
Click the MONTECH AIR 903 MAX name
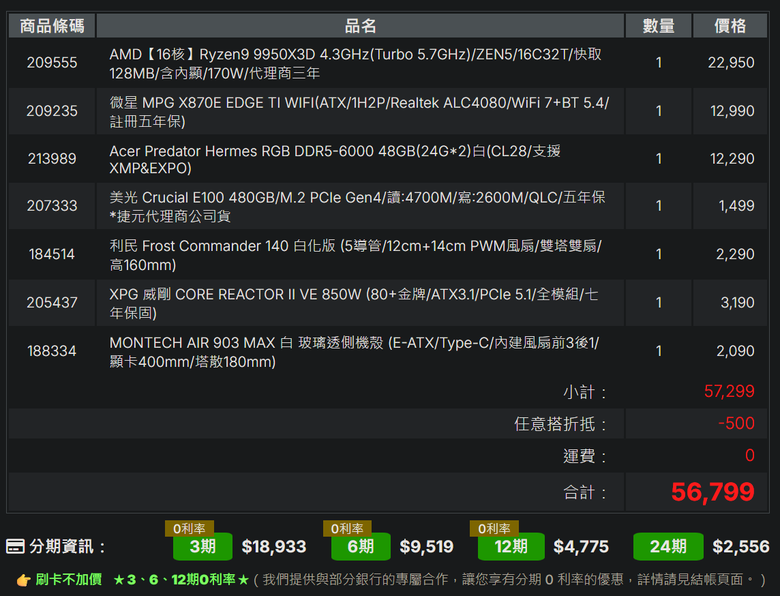point(354,352)
